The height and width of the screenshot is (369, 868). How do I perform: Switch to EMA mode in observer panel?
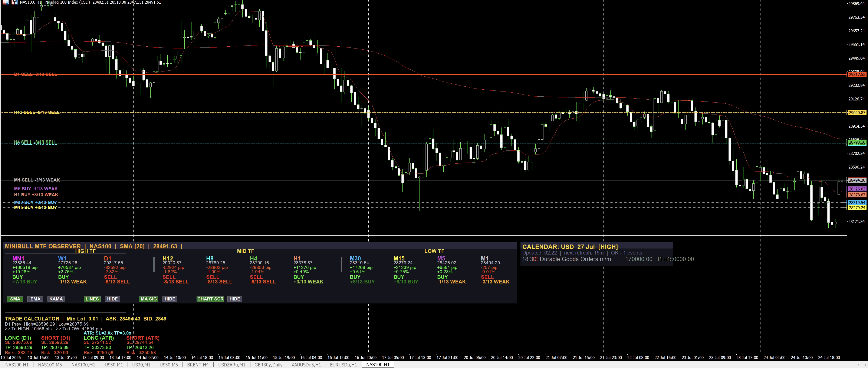tap(35, 299)
